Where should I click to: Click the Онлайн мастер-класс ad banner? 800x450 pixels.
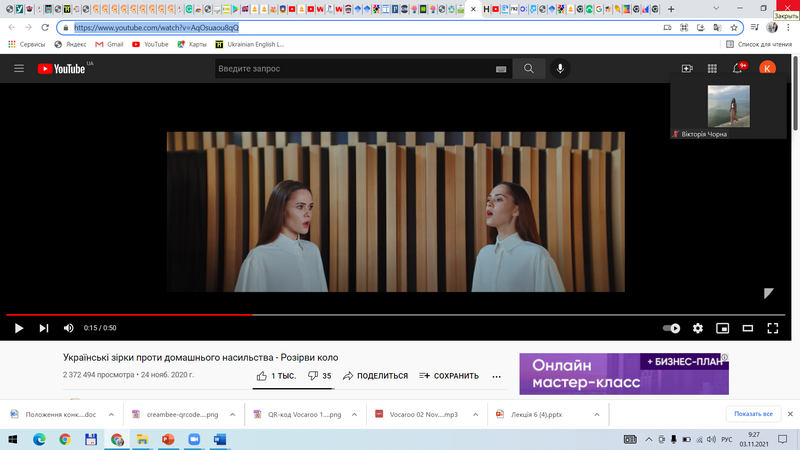point(623,374)
